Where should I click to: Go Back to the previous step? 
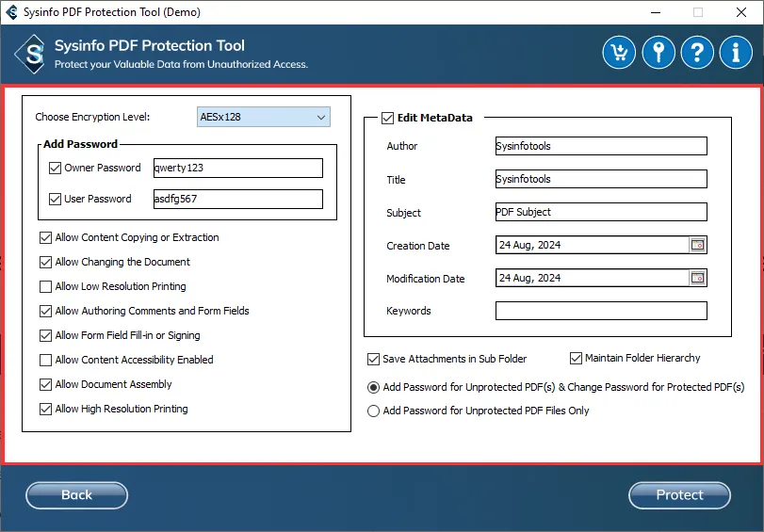76,494
